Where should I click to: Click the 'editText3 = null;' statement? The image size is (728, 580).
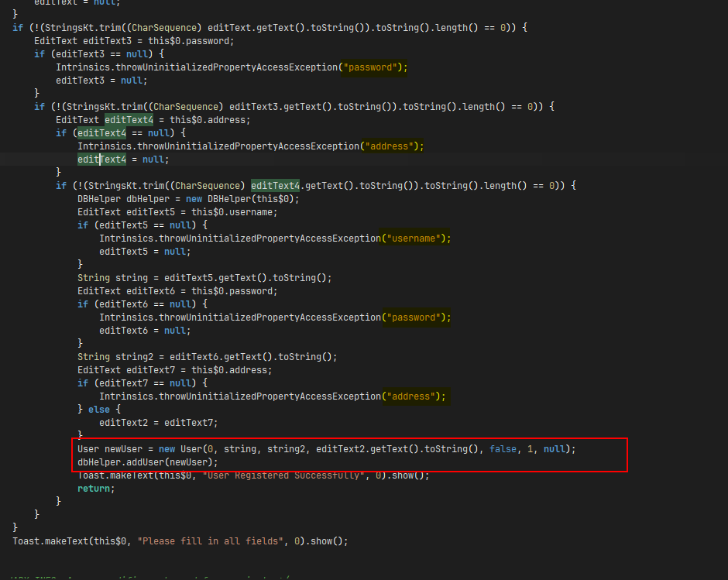[x=101, y=81]
